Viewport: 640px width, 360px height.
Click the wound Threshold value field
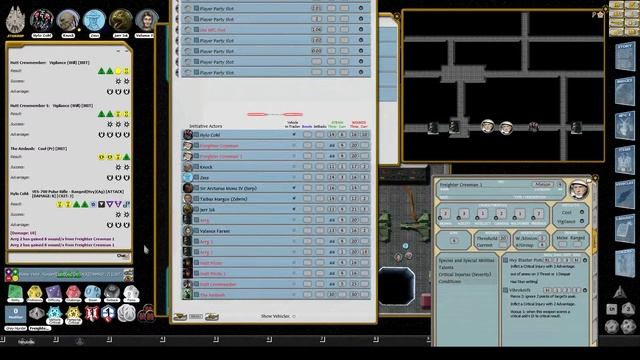pyautogui.click(x=503, y=238)
